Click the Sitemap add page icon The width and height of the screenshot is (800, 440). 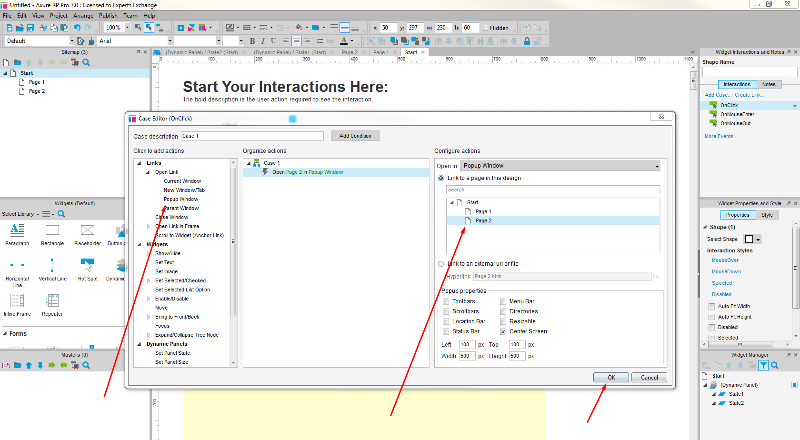pyautogui.click(x=6, y=62)
